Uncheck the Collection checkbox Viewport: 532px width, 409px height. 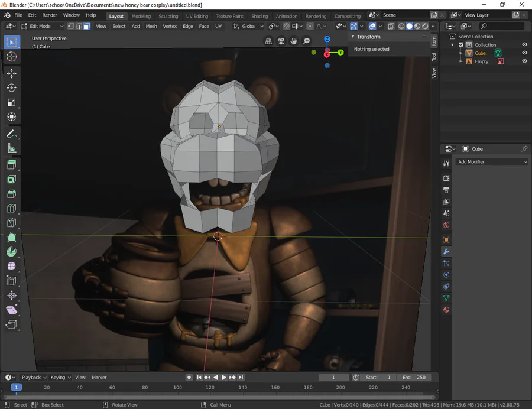[460, 45]
